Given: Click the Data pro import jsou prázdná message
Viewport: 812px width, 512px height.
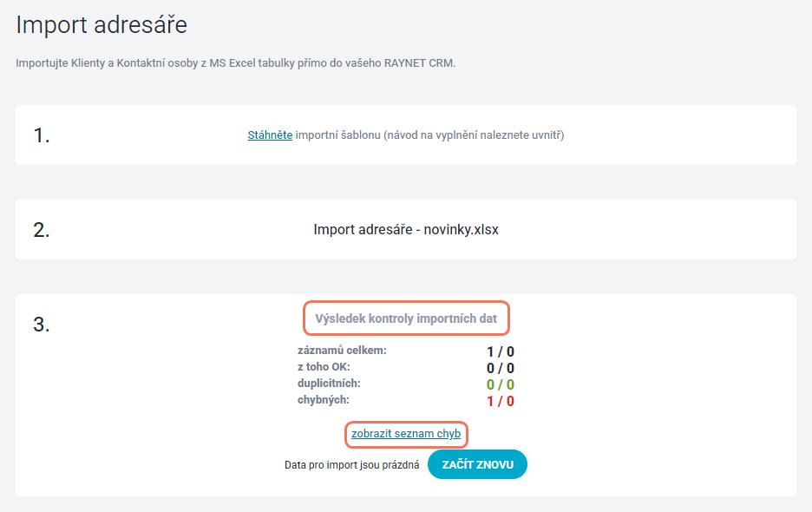Looking at the screenshot, I should tap(351, 465).
